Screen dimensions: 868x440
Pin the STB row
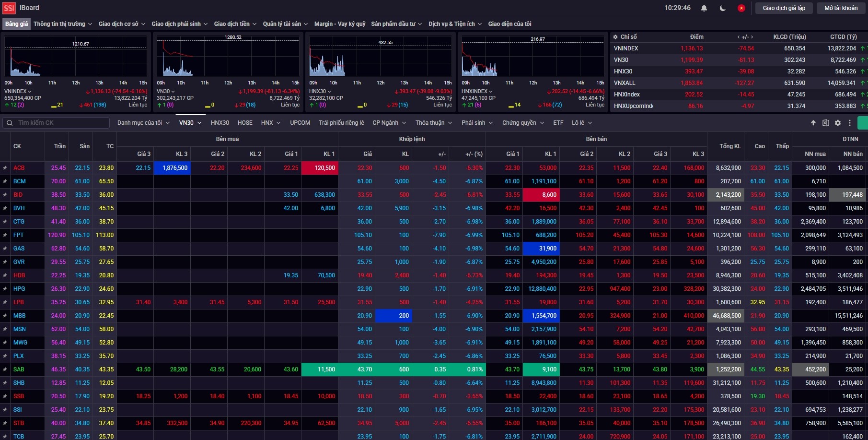pos(5,423)
